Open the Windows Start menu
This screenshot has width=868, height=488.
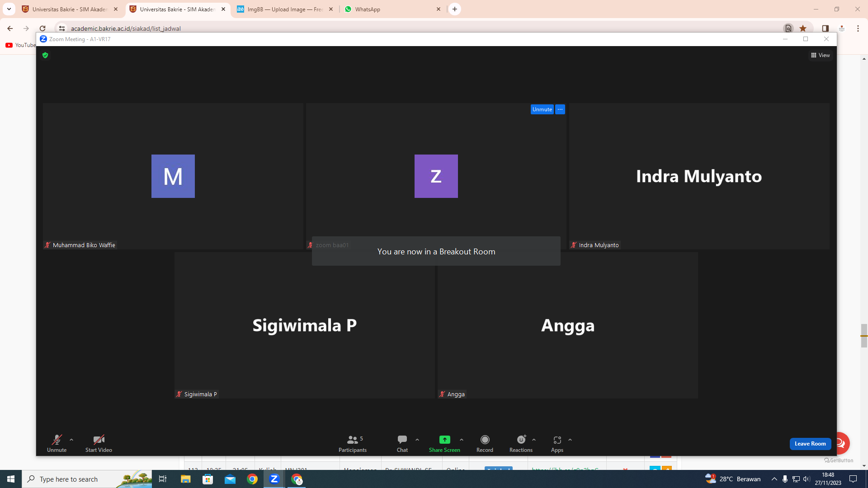[x=11, y=479]
